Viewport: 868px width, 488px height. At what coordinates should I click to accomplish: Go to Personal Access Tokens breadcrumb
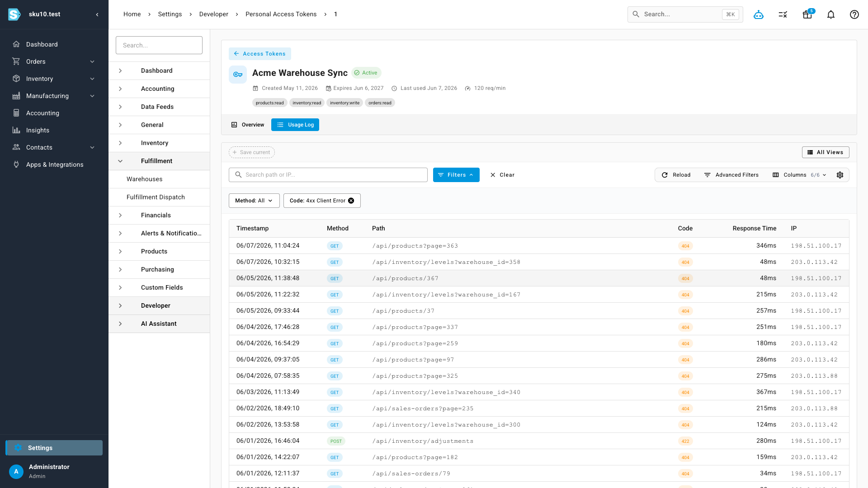coord(281,14)
